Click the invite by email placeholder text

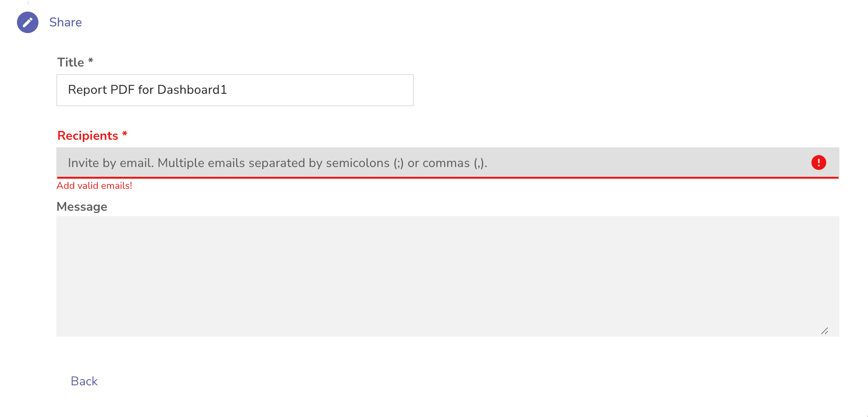pyautogui.click(x=278, y=163)
